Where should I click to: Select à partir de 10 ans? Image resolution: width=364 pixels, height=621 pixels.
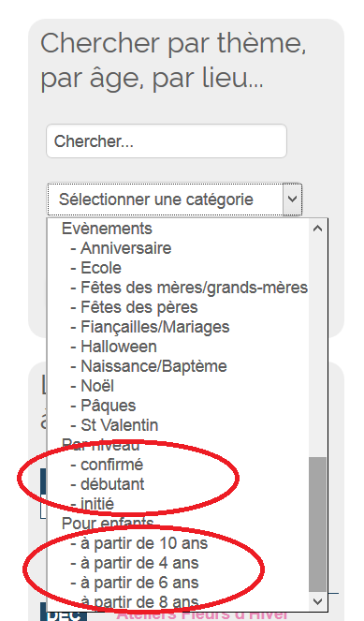point(178,543)
